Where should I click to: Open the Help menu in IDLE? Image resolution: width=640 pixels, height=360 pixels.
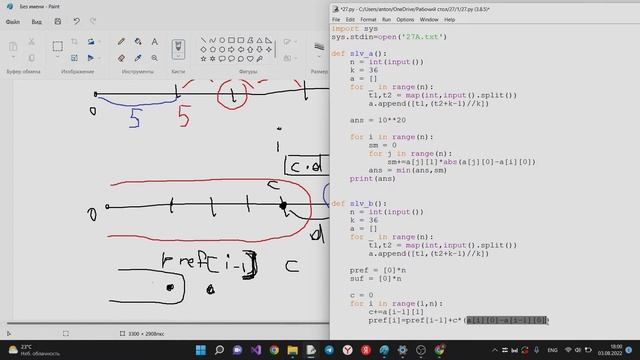click(449, 20)
